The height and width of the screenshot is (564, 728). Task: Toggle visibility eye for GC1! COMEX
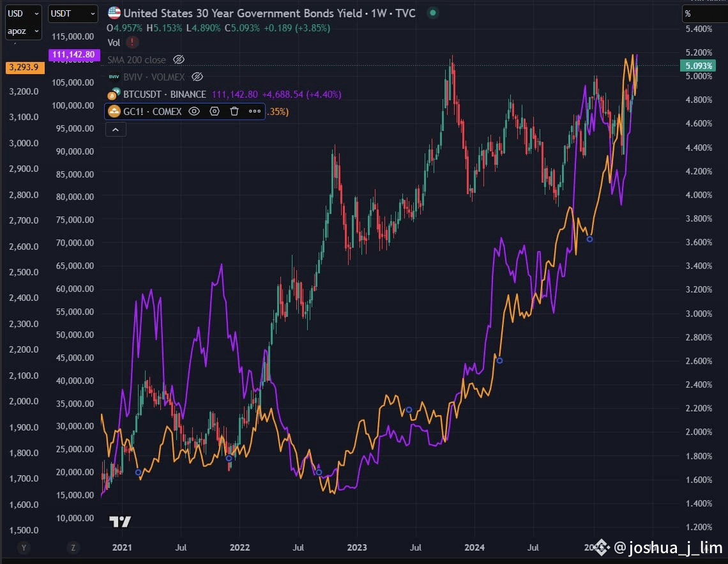[194, 111]
